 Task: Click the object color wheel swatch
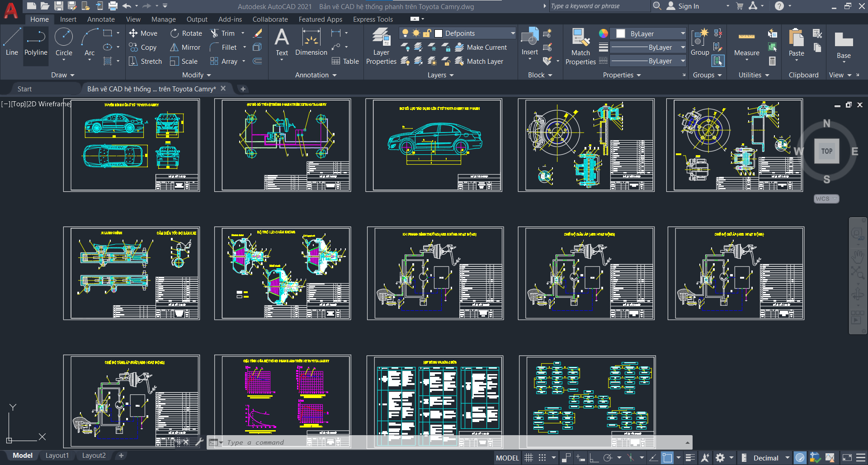[604, 33]
